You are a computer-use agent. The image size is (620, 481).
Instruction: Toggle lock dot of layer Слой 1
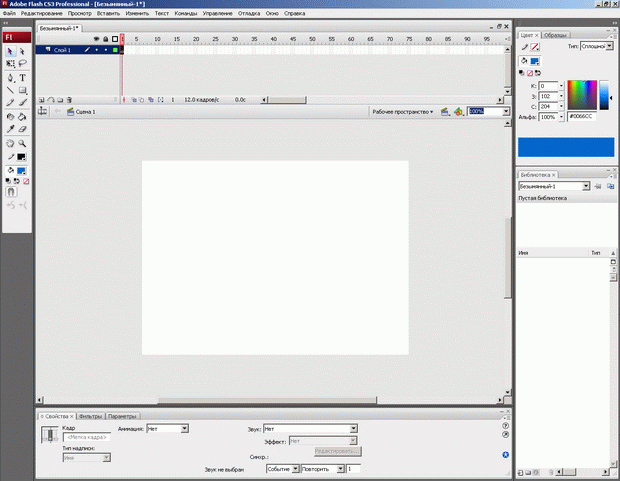(x=105, y=49)
